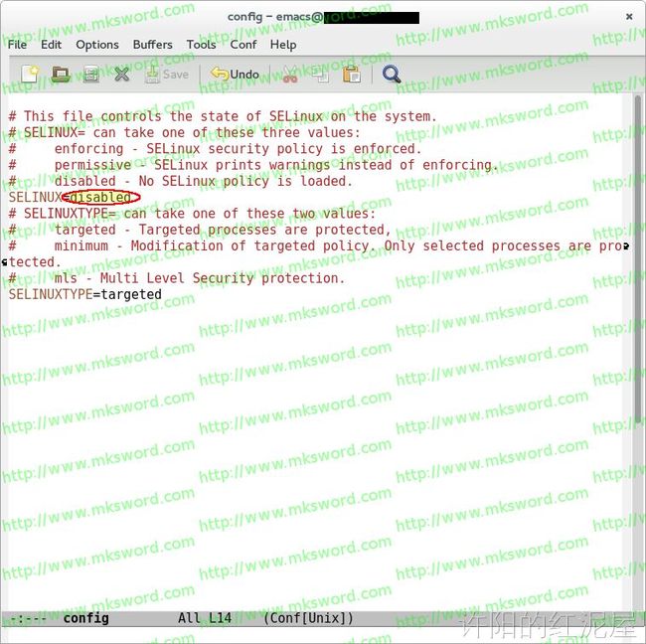Close the emacs window
The height and width of the screenshot is (644, 646).
coord(629,17)
